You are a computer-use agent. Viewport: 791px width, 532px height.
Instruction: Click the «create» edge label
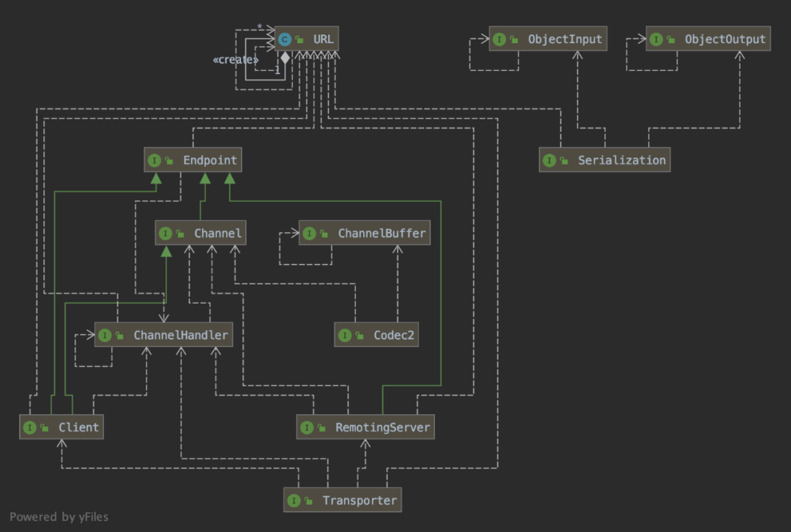tap(236, 59)
